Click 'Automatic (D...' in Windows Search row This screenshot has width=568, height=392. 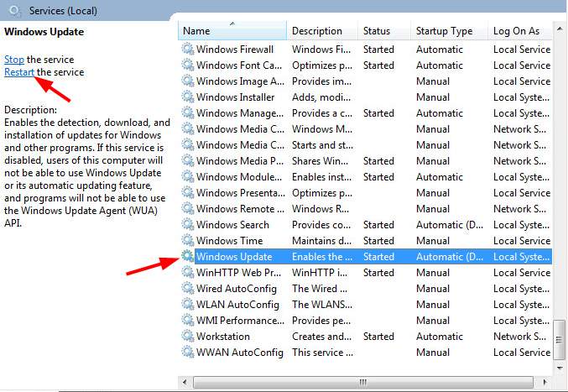450,225
